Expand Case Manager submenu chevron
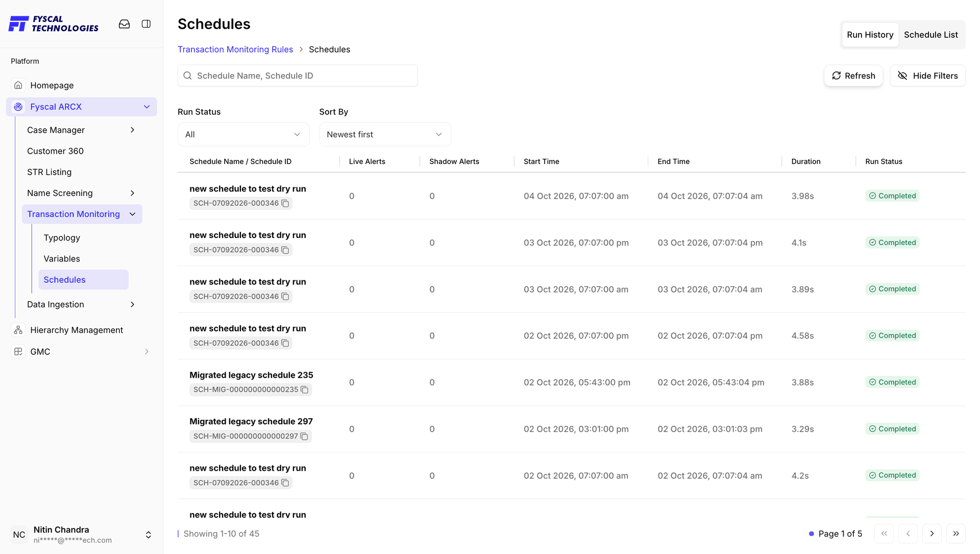The image size is (980, 554). pos(133,130)
